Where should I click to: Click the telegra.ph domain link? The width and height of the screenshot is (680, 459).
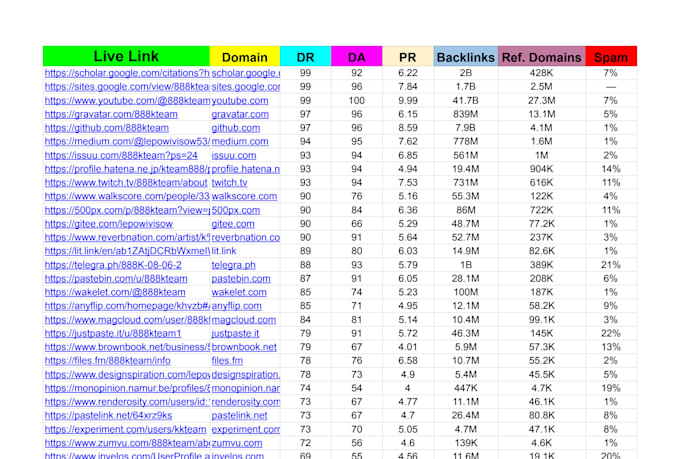233,265
